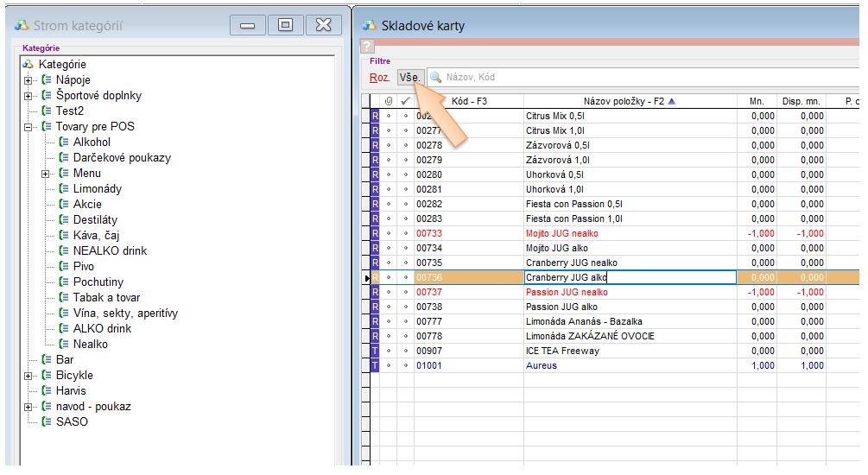868x475 pixels.
Task: Click the root Kategórie tree icon
Action: click(29, 64)
